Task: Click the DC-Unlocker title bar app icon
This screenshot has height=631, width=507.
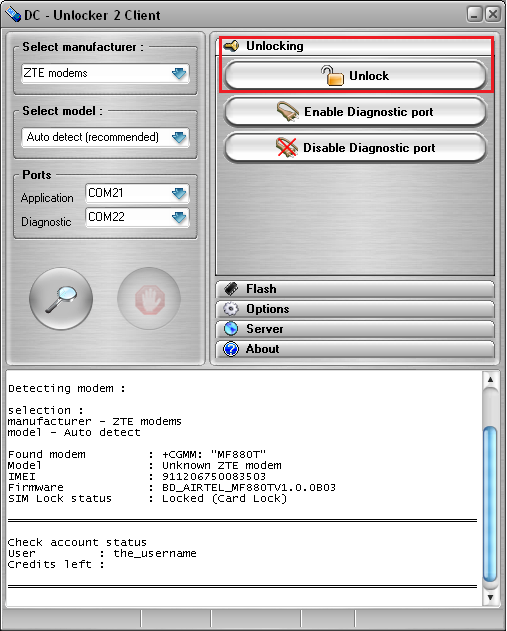Action: click(13, 14)
